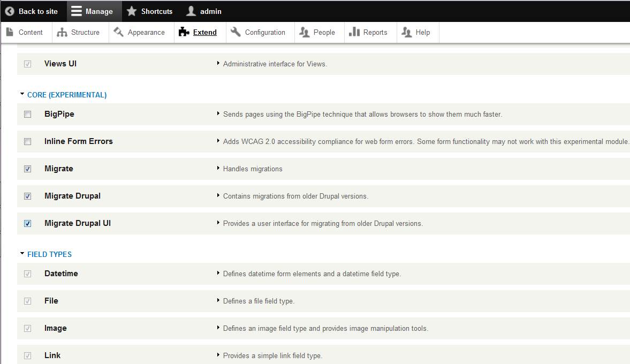Screen dimensions: 630x364
Task: Click the Link module label
Action: point(52,355)
